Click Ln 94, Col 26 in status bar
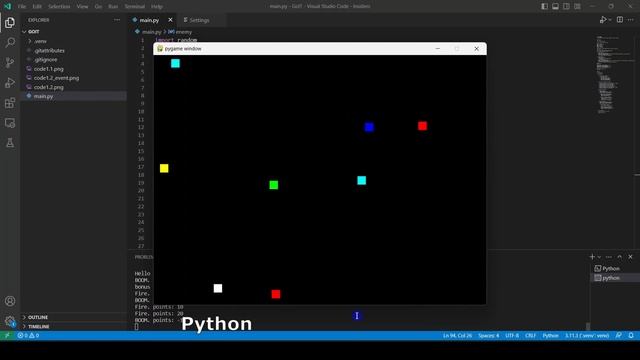 coord(457,336)
